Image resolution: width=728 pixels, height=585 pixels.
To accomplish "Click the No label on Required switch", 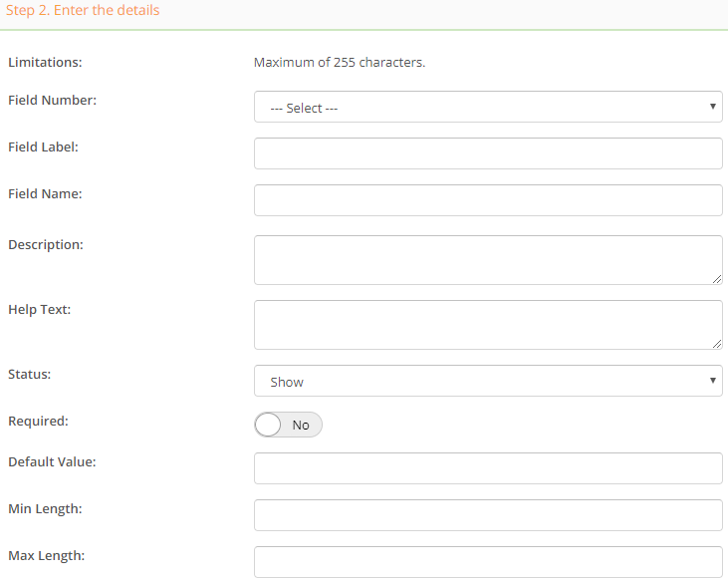I will pyautogui.click(x=301, y=426).
